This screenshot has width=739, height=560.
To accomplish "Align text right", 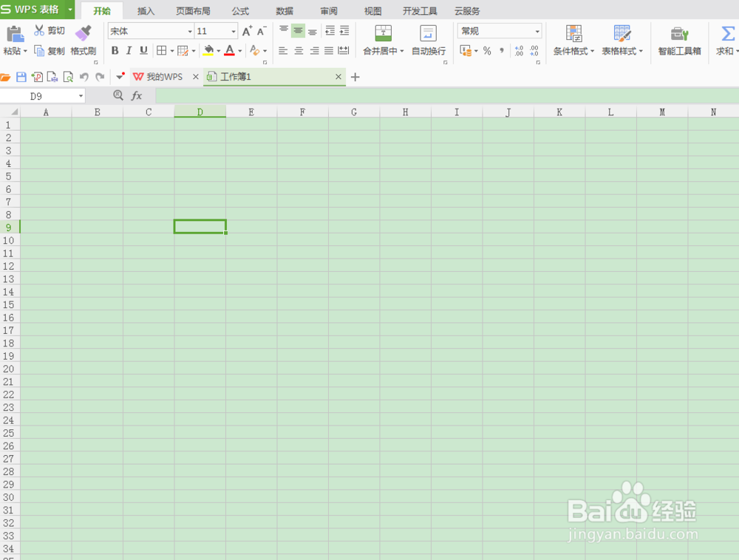I will click(x=314, y=50).
